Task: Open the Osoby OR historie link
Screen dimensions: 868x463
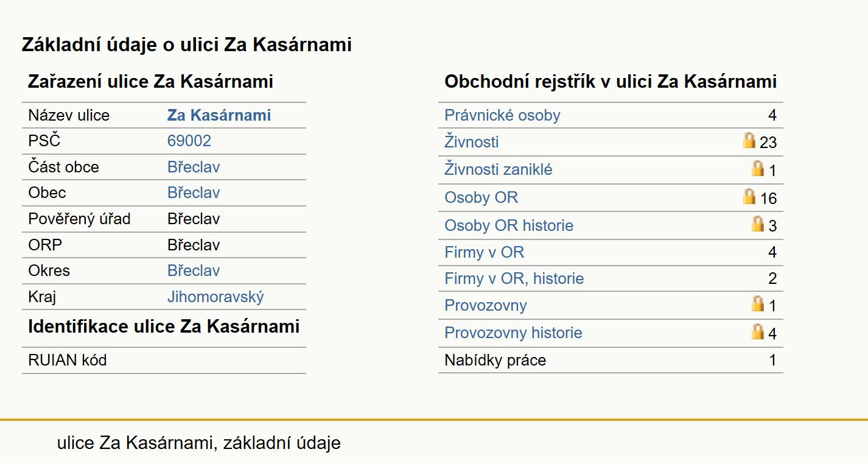Action: click(509, 225)
